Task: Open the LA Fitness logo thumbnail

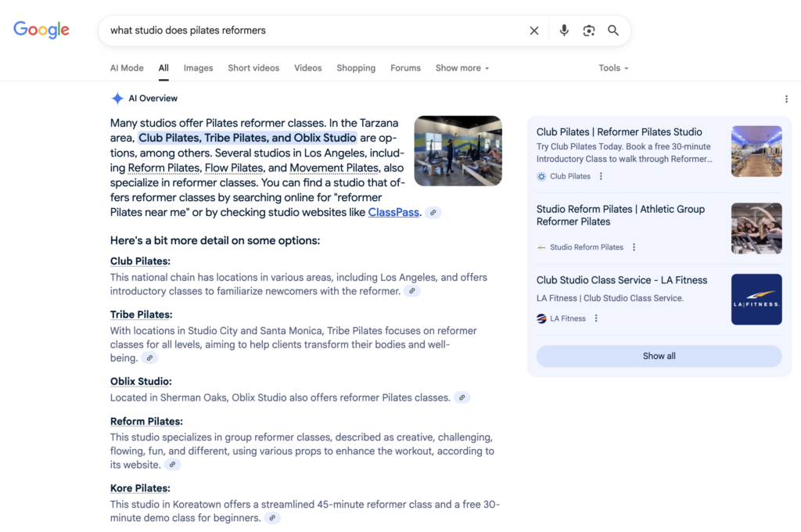Action: coord(756,300)
